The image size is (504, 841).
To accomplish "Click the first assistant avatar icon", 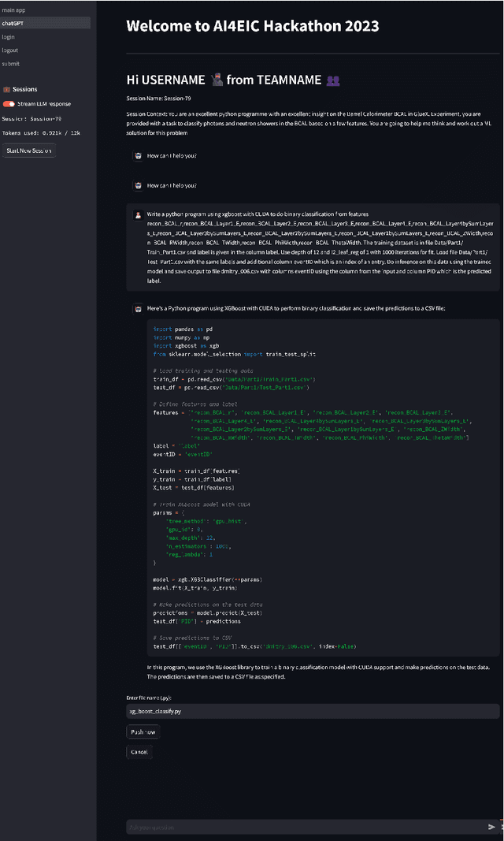I will click(x=138, y=155).
